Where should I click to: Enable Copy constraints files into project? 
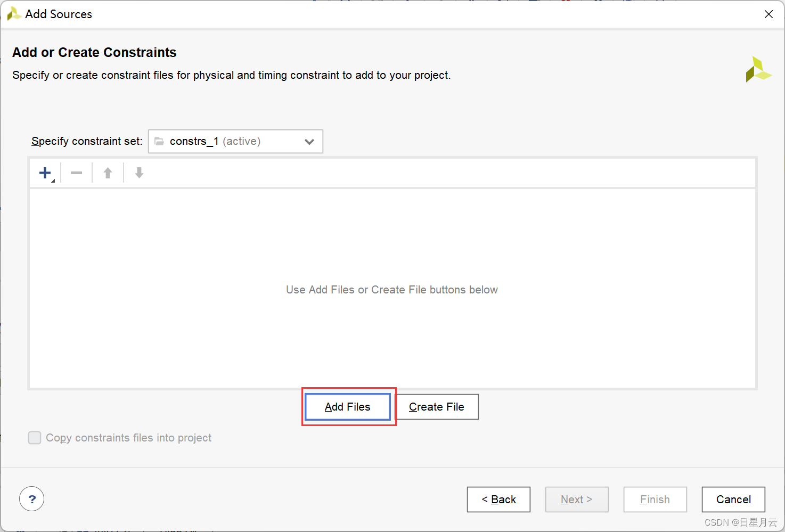[35, 438]
